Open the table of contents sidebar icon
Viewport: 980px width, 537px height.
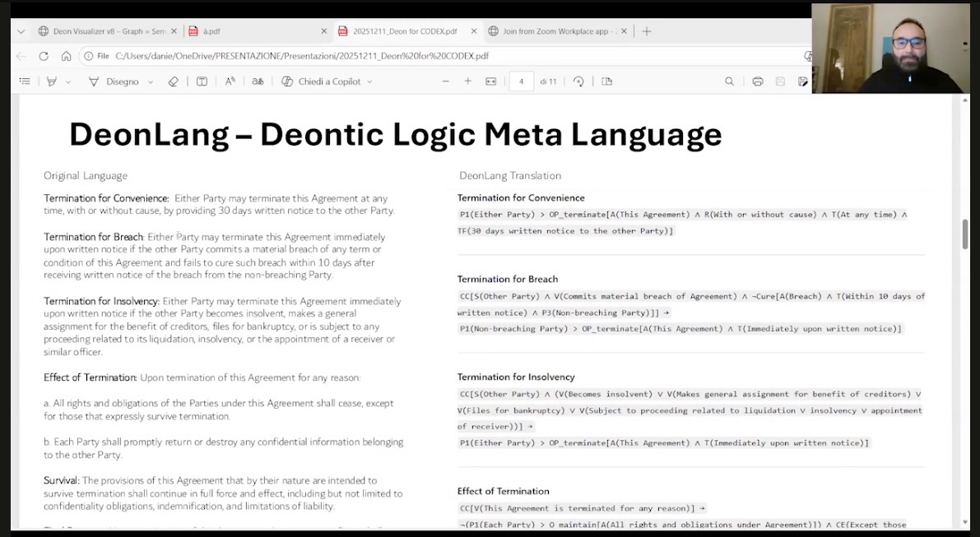25,81
